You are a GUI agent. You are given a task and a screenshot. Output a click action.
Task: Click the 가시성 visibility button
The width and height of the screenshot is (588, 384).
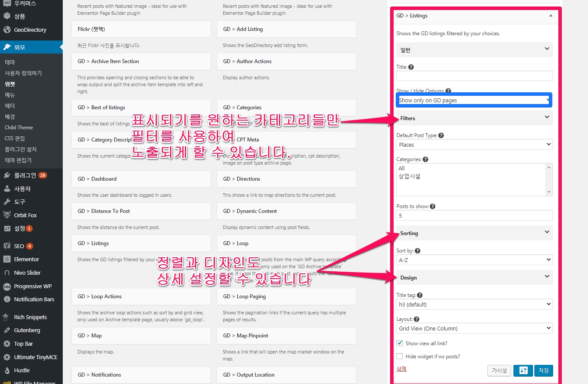499,371
